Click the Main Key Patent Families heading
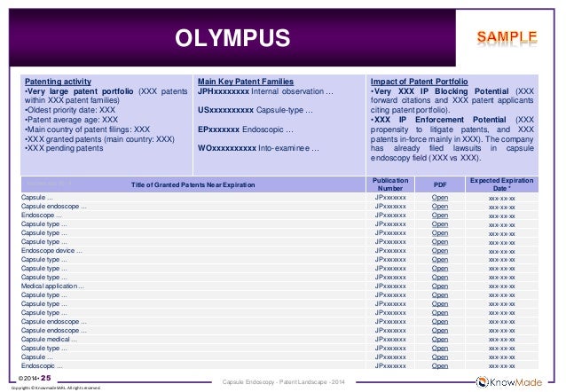The width and height of the screenshot is (566, 392). point(246,82)
